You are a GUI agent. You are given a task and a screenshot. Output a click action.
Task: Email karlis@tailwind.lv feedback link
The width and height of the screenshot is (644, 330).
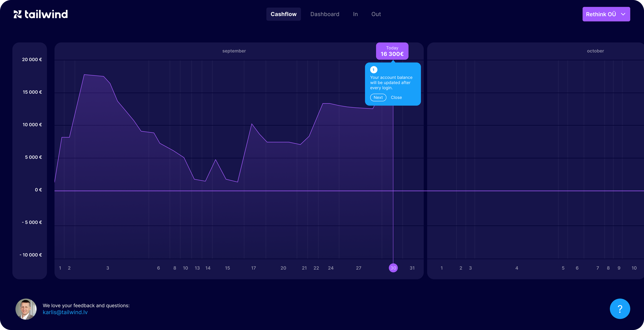click(65, 312)
